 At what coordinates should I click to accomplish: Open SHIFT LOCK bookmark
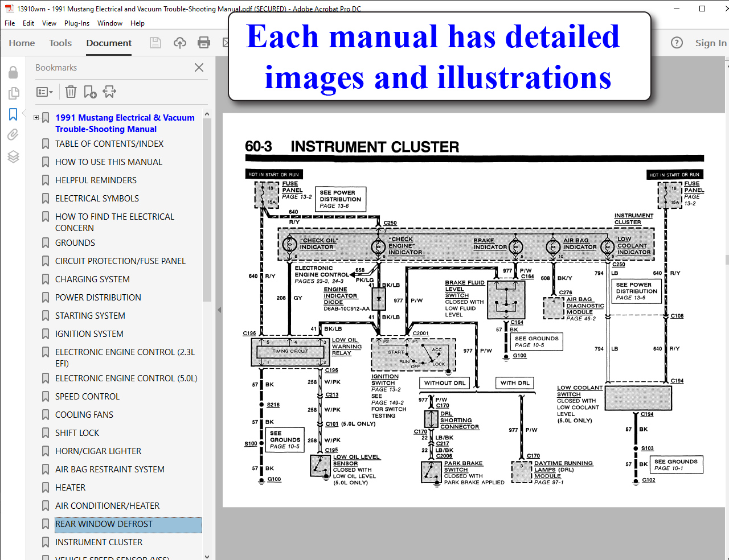(x=77, y=433)
